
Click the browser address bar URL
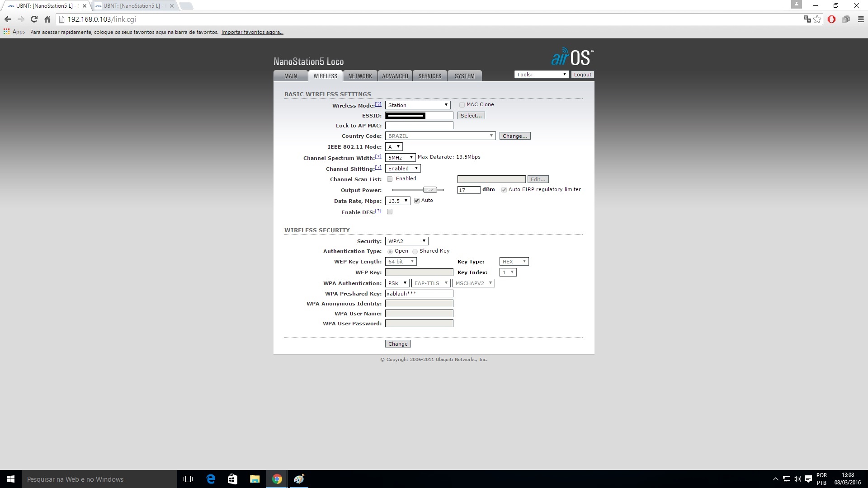[102, 19]
